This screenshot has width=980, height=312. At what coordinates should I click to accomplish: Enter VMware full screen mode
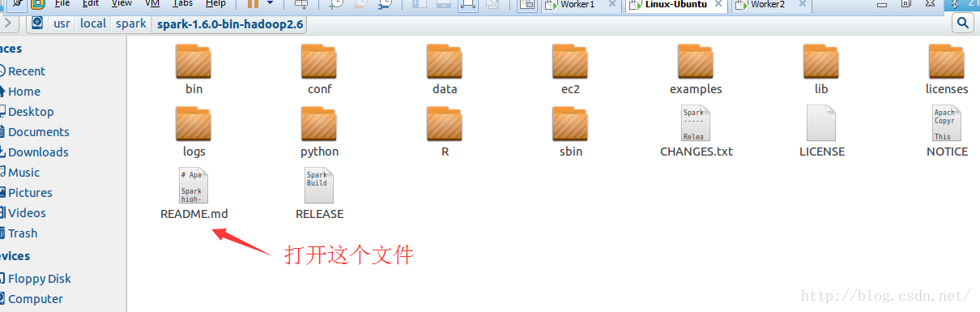click(x=467, y=4)
